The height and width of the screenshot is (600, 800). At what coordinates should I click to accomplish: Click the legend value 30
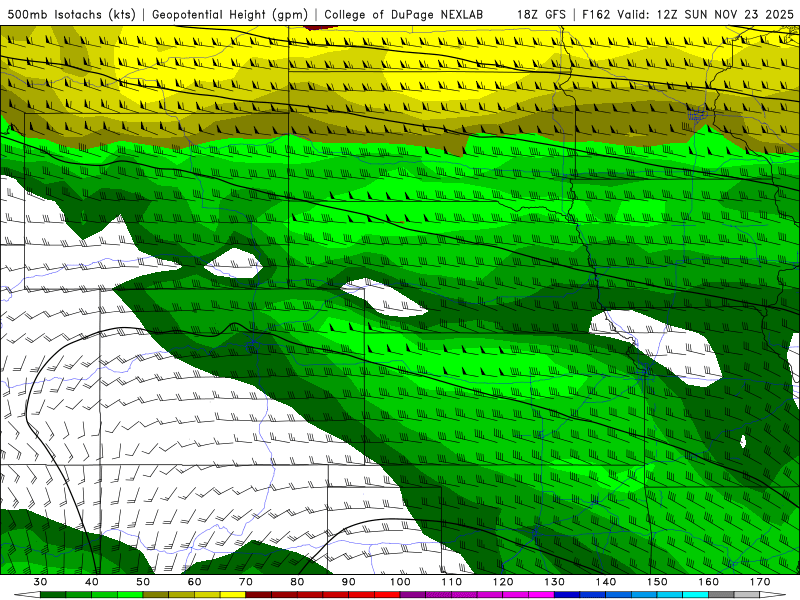(40, 582)
